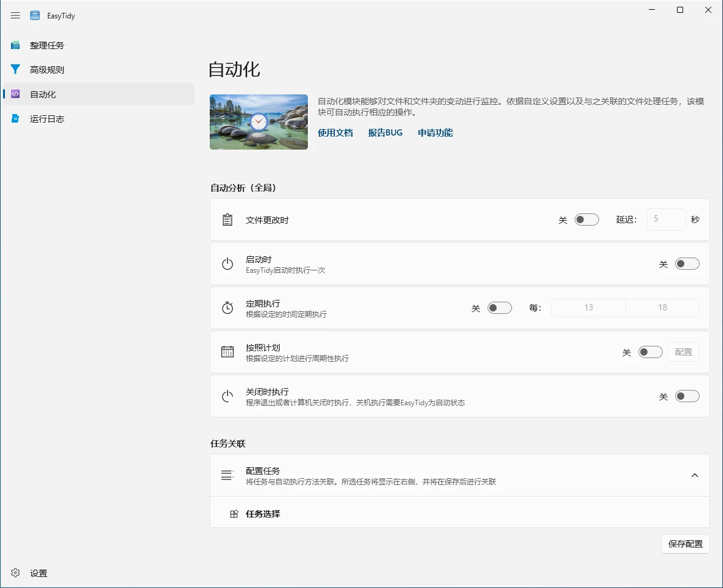This screenshot has width=723, height=588.
Task: Open the 使用文档 link
Action: tap(335, 132)
